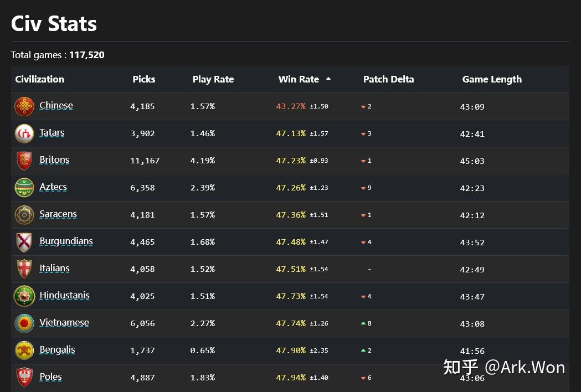
Task: Click the Saracens civilization emblem icon
Action: tap(24, 215)
